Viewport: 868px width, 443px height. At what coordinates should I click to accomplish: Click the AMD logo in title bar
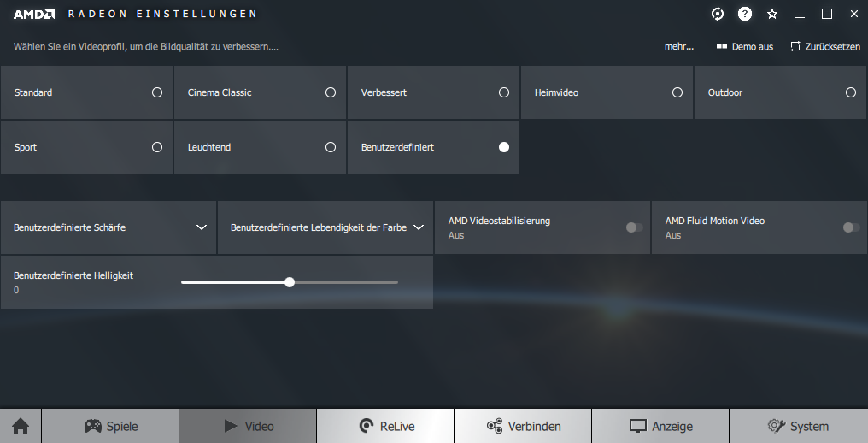pos(34,15)
